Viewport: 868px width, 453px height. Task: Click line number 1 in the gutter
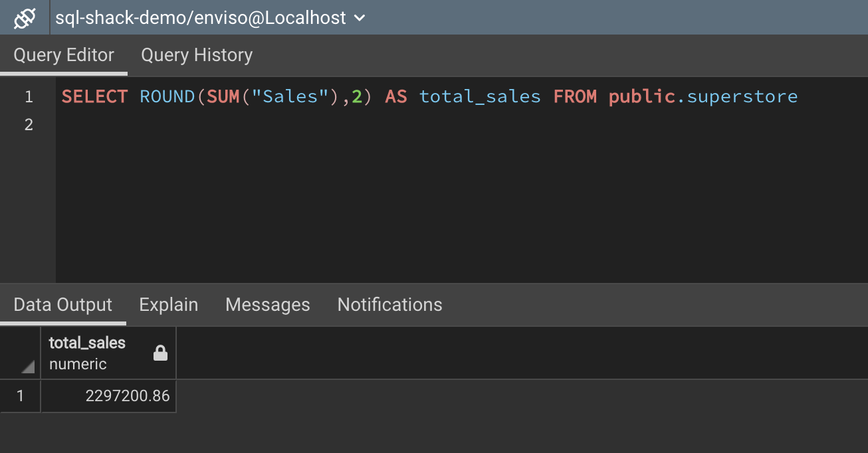29,97
